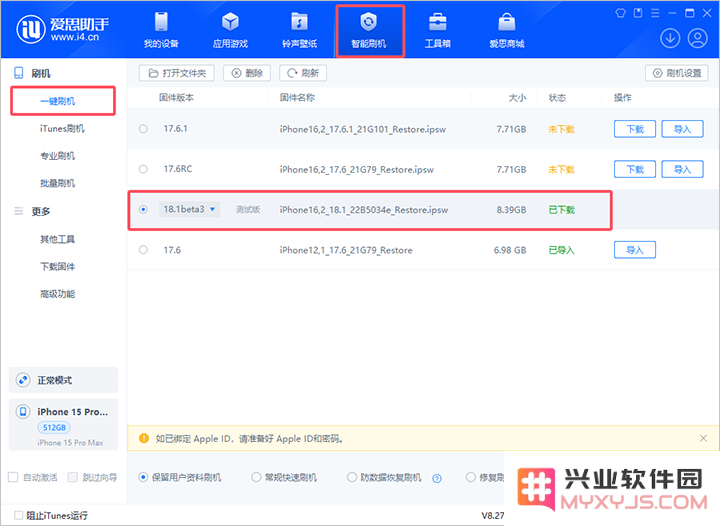Open the 工具箱 toolbox tab
Viewport: 720px width, 526px height.
click(x=438, y=30)
